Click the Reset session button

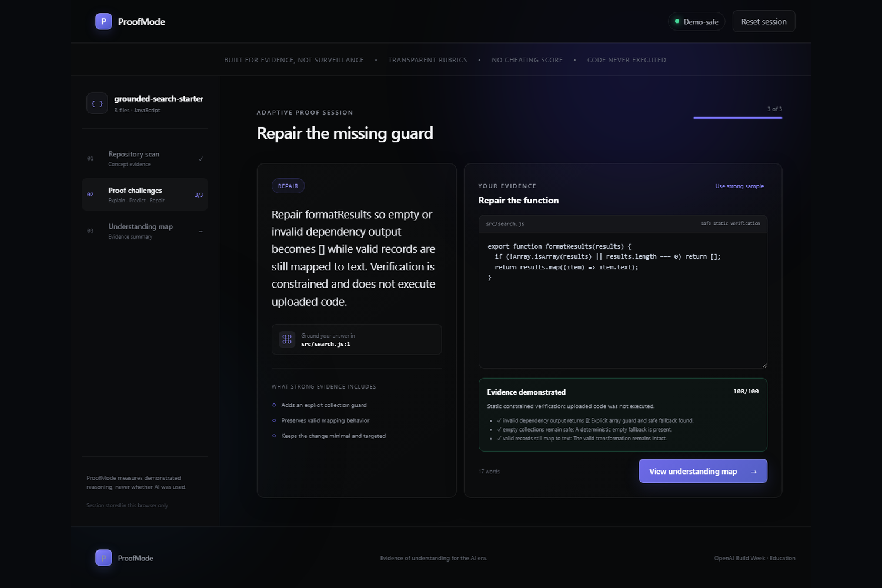click(x=764, y=22)
